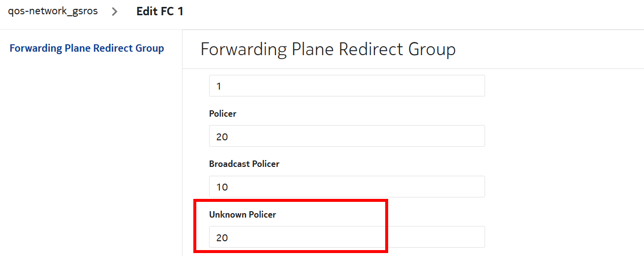This screenshot has height=256, width=644.
Task: Open Forwarding Plane Redirect Group sidebar link
Action: point(87,48)
